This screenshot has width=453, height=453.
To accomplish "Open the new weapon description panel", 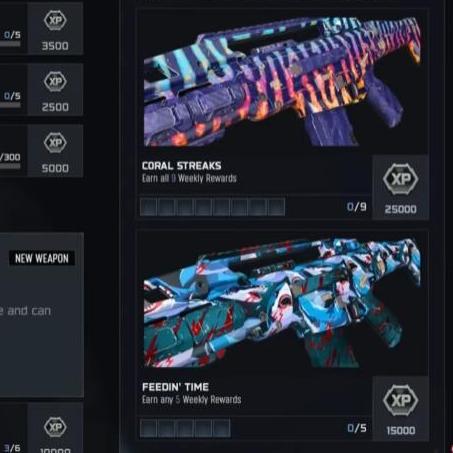I will 42,315.
